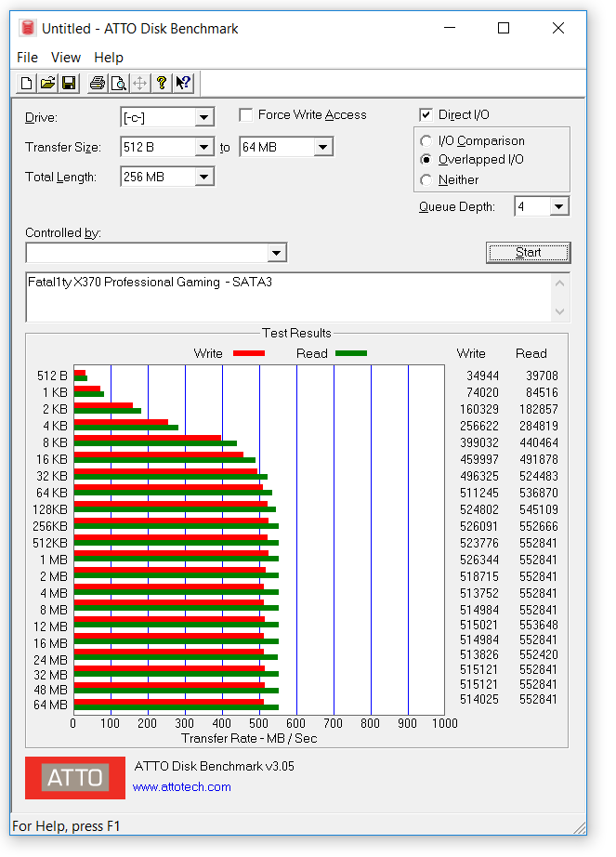Click write value 526344
The height and width of the screenshot is (857, 616).
click(x=479, y=560)
